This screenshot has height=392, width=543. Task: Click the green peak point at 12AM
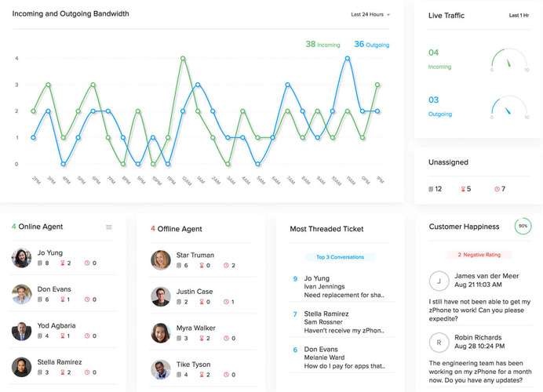tap(183, 59)
